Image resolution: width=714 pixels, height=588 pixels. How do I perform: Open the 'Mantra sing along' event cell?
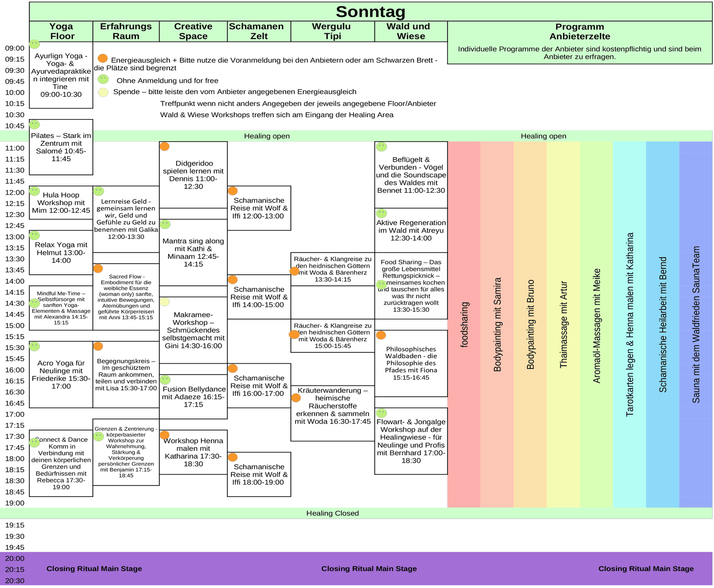tap(193, 252)
